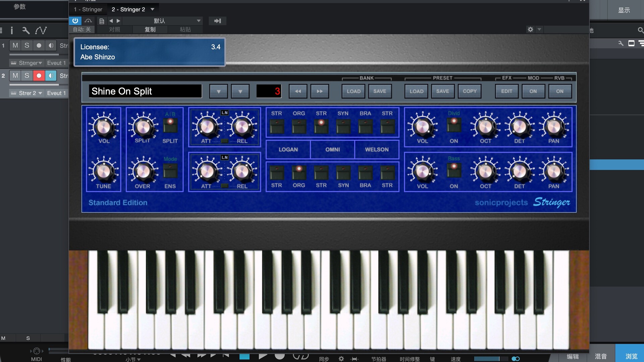This screenshot has height=362, width=644.
Task: Switch to the 1 - Stringer tab
Action: coord(88,9)
